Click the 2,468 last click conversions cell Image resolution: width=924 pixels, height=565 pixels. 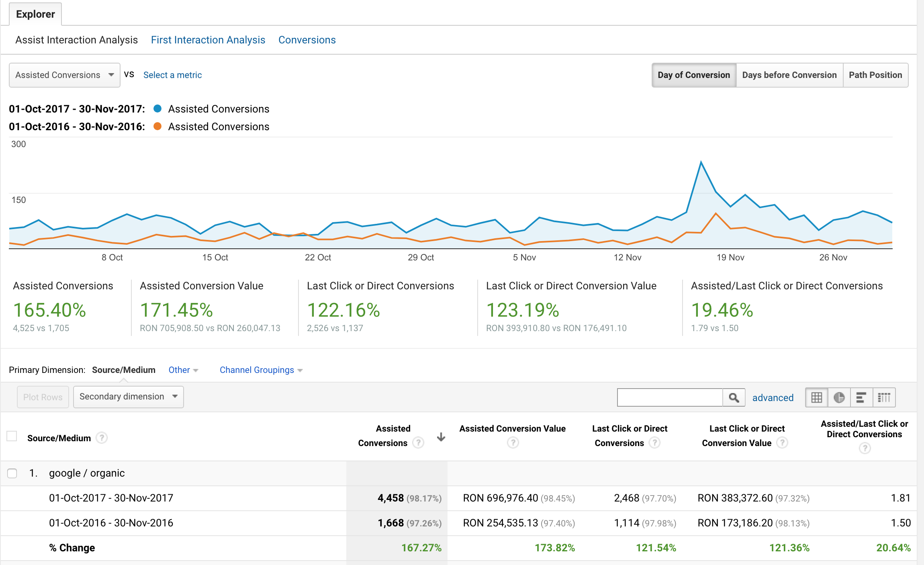click(645, 498)
